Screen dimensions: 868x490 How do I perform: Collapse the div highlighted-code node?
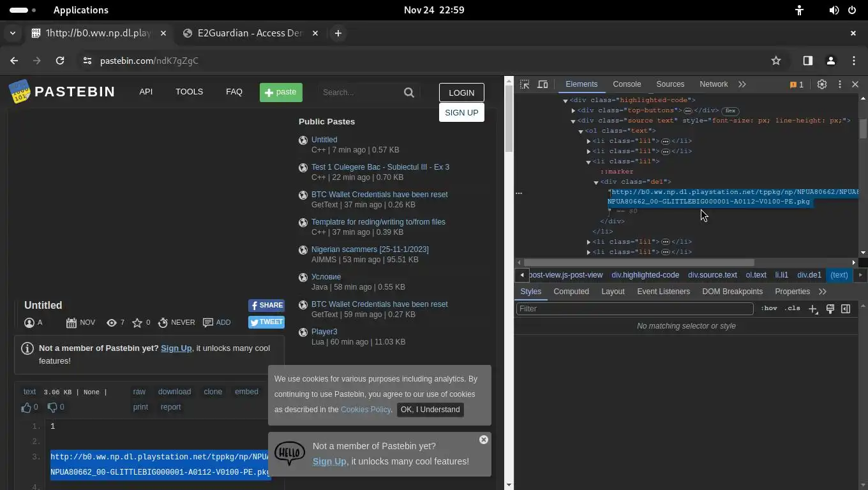pos(565,100)
